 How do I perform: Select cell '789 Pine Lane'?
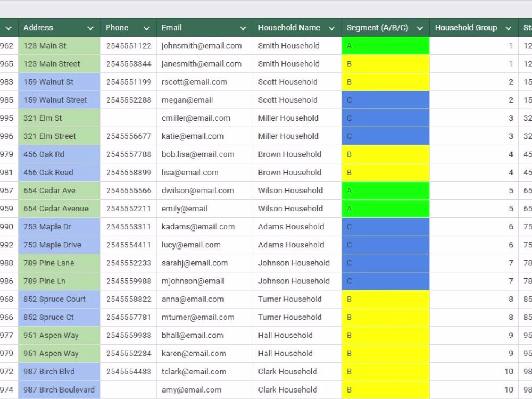pos(60,263)
